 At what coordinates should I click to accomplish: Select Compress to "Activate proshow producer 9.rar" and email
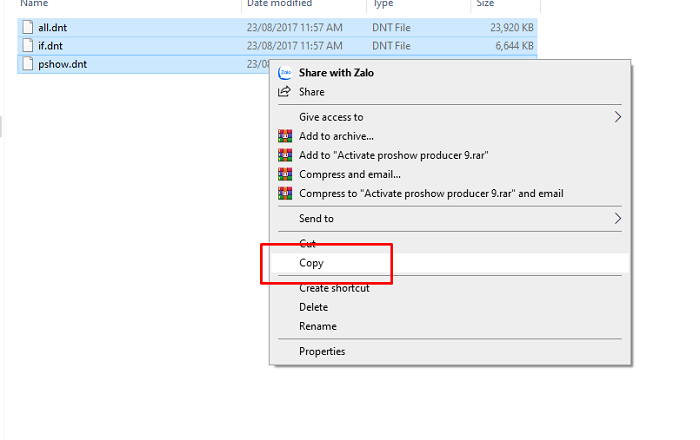(450, 194)
